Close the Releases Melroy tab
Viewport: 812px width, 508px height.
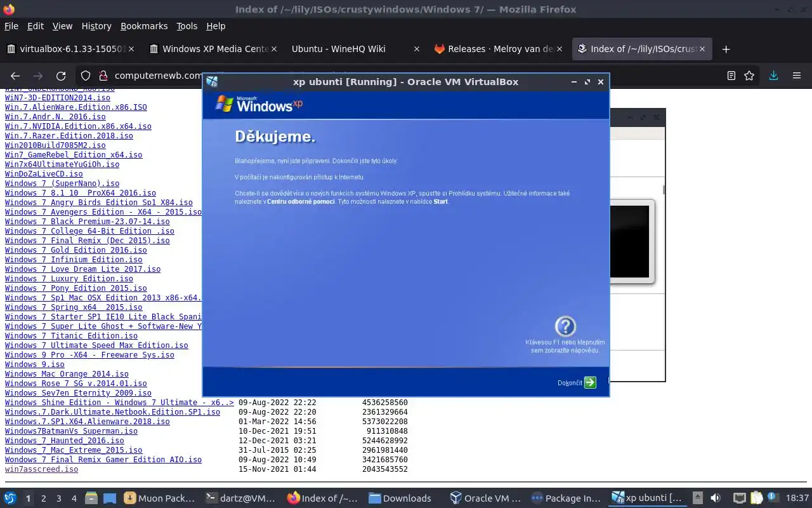click(558, 49)
